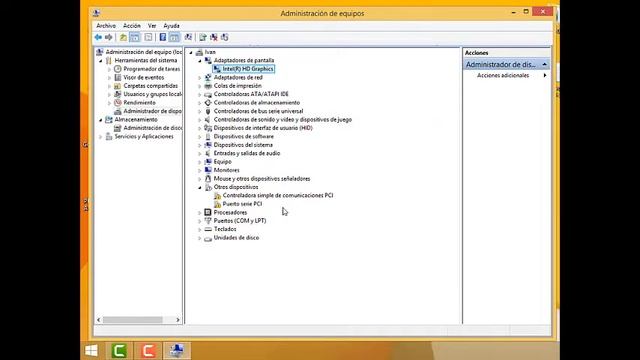Select Mouse y otros dispositivos señaladores
The height and width of the screenshot is (360, 640).
(x=262, y=179)
